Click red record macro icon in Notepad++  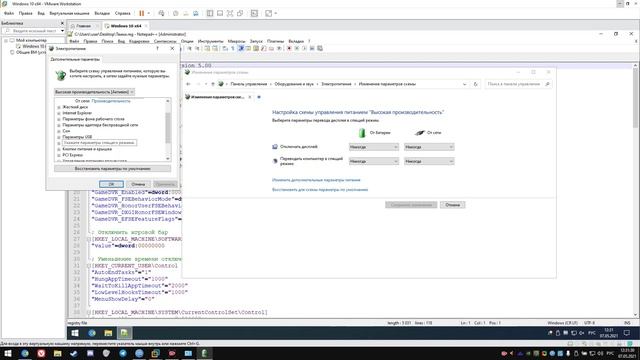(289, 48)
